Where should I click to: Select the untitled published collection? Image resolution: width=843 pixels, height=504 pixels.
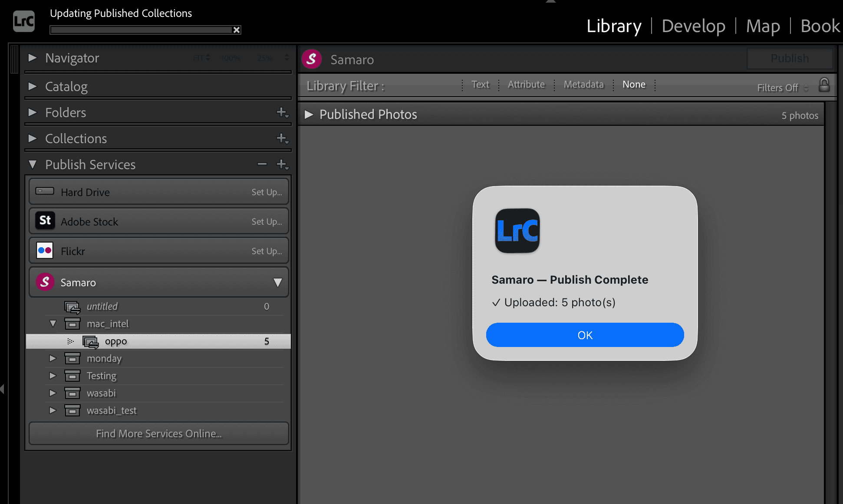point(158,307)
